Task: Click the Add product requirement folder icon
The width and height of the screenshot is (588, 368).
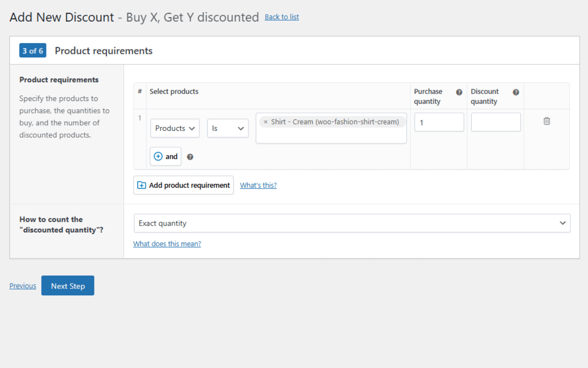Action: (142, 185)
